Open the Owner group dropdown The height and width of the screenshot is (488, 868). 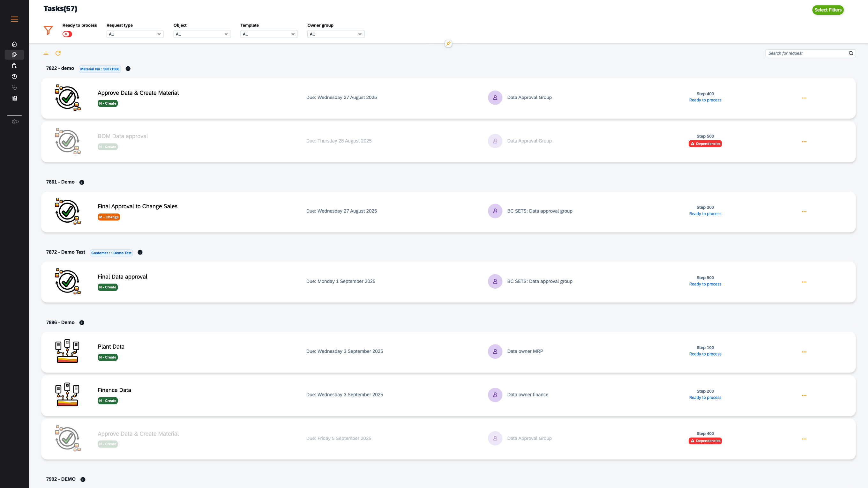(x=336, y=34)
